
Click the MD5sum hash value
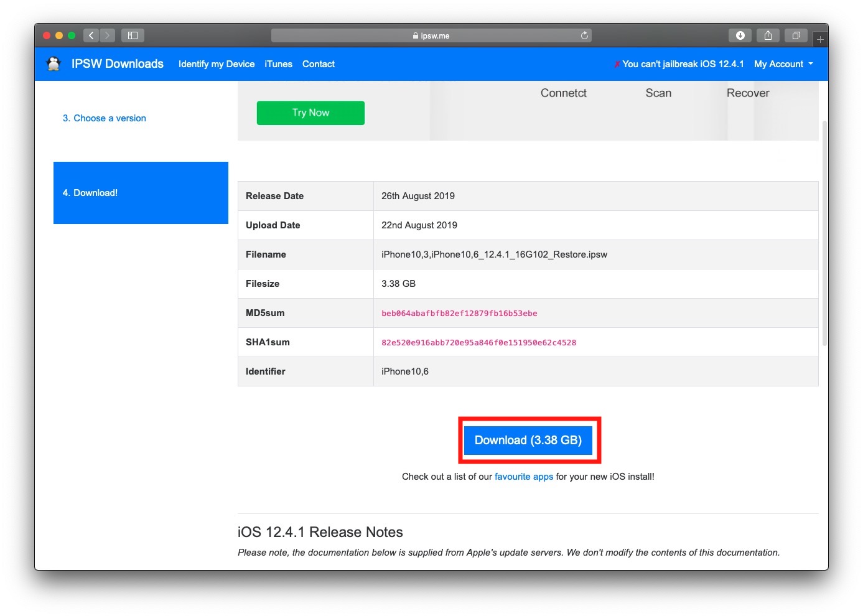click(x=459, y=314)
